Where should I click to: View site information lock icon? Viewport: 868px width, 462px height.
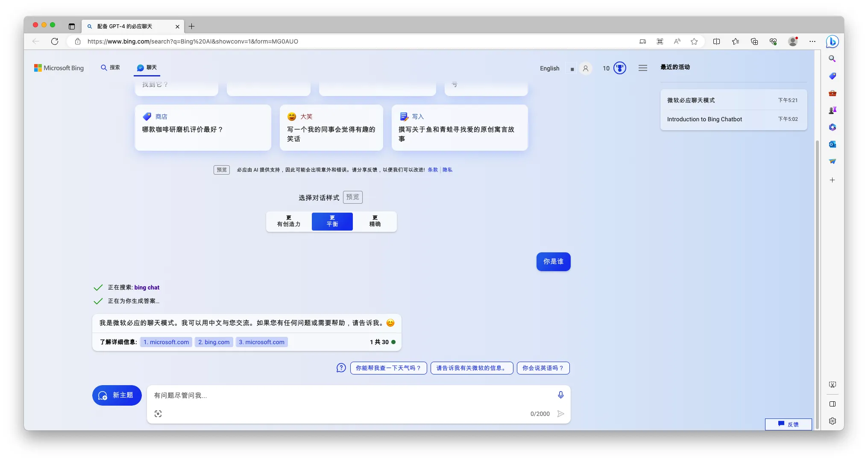click(78, 41)
